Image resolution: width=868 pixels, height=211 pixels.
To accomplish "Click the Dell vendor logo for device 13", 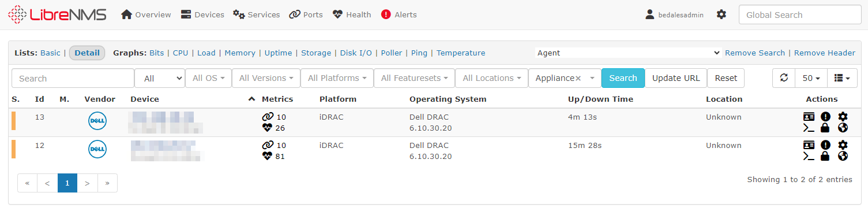I will [97, 121].
